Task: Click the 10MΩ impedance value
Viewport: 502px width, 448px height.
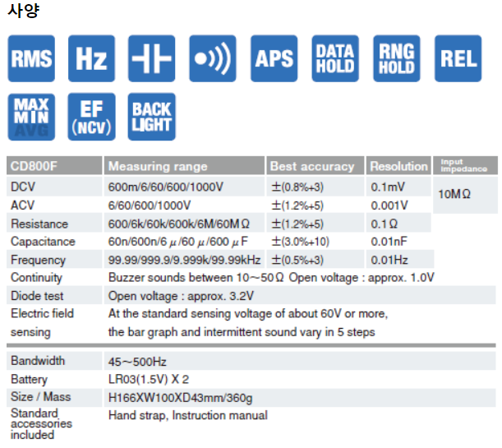Action: (x=454, y=194)
